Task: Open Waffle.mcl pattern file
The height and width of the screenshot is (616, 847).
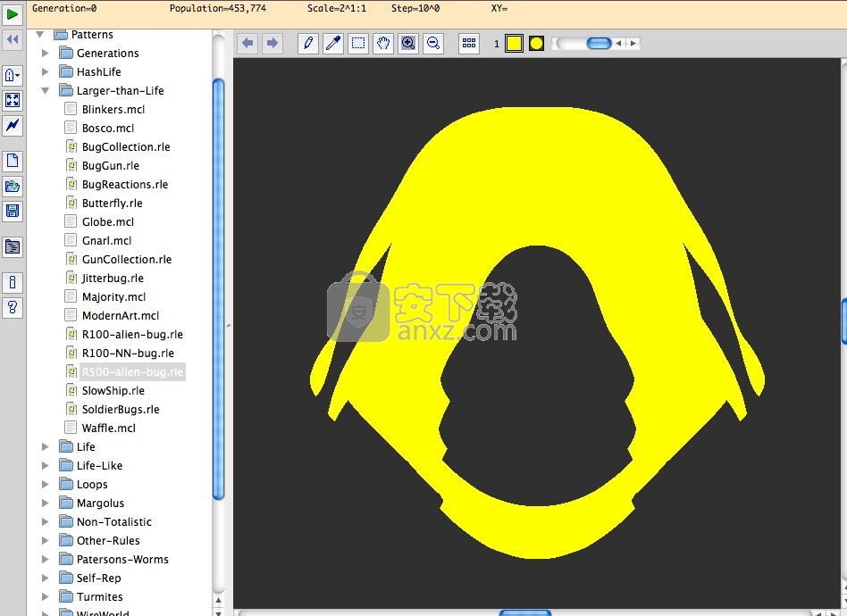Action: coord(109,429)
